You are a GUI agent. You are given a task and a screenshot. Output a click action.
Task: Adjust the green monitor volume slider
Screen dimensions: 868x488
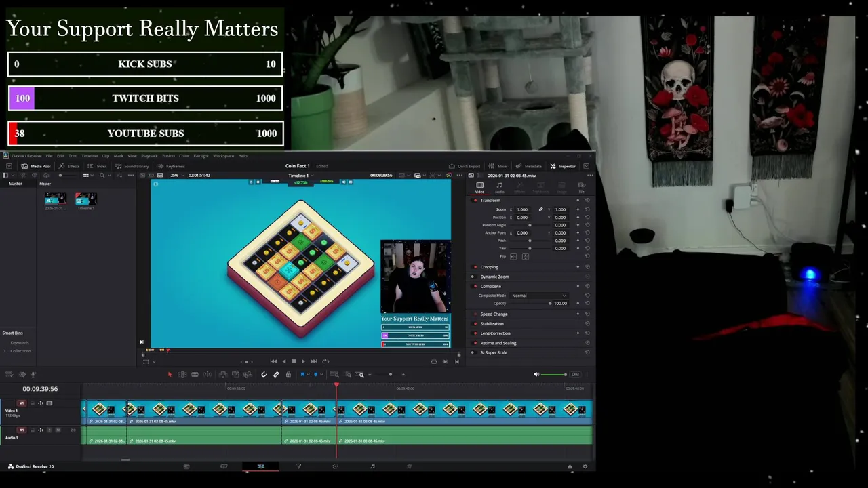point(554,374)
